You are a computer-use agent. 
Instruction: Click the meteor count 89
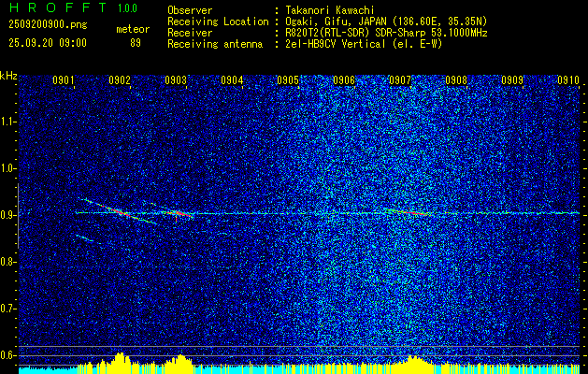coord(136,43)
